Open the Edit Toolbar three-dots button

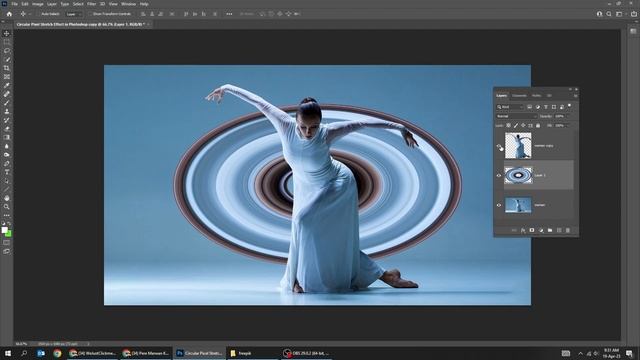pyautogui.click(x=7, y=216)
